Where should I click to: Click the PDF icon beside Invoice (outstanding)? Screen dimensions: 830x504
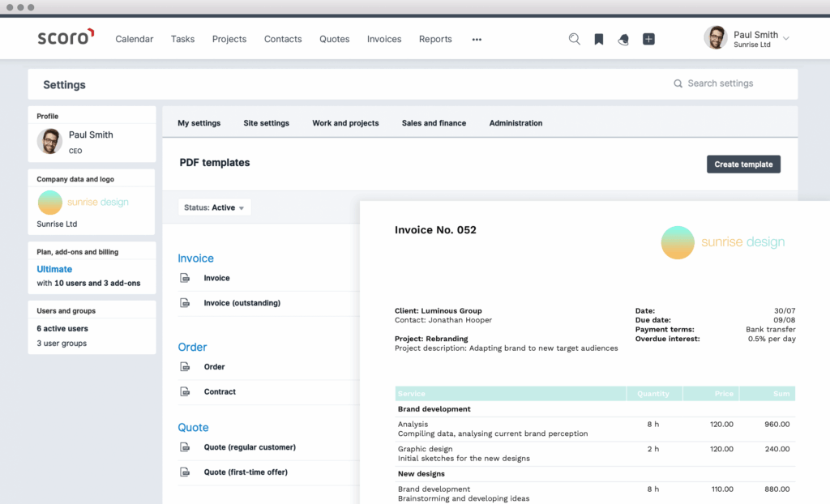coord(185,303)
